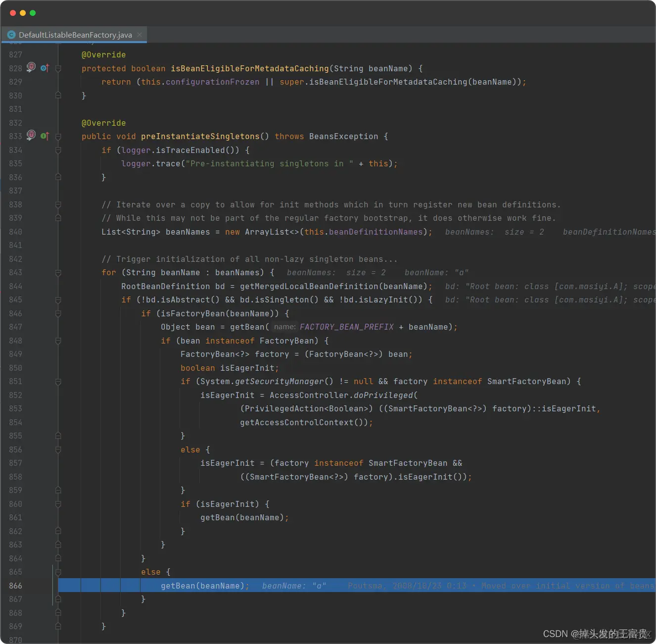Screen dimensions: 656x644
Task: Click the fold end marker on line 836
Action: (58, 177)
